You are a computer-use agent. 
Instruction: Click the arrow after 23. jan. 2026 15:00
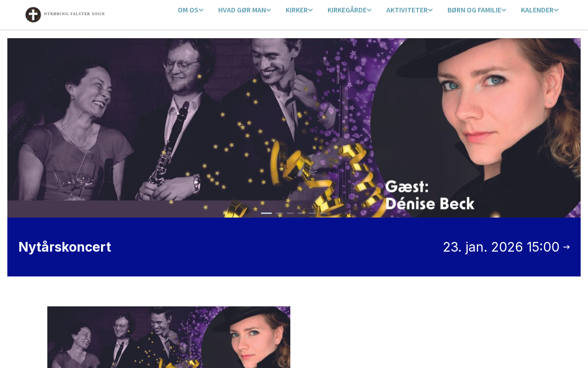[566, 247]
